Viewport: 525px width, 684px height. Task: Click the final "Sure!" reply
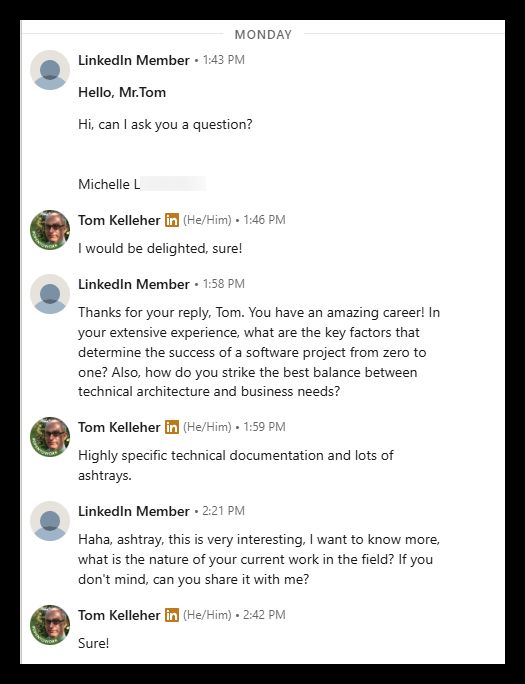pyautogui.click(x=93, y=643)
